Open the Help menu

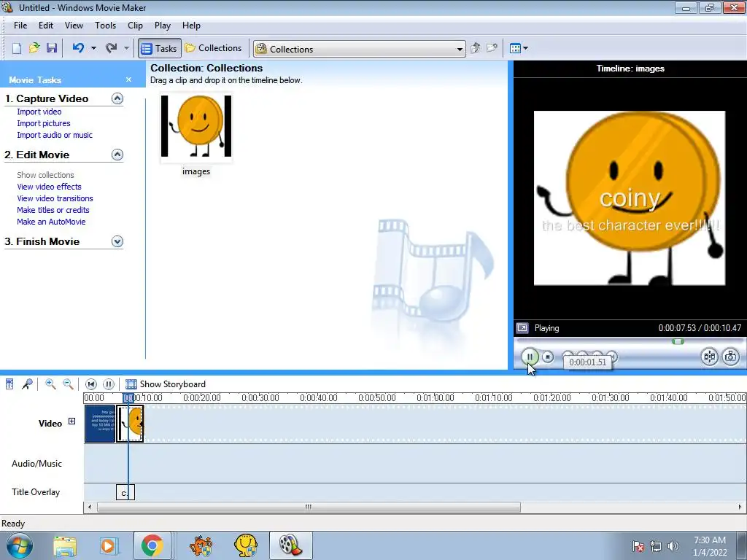pyautogui.click(x=191, y=26)
